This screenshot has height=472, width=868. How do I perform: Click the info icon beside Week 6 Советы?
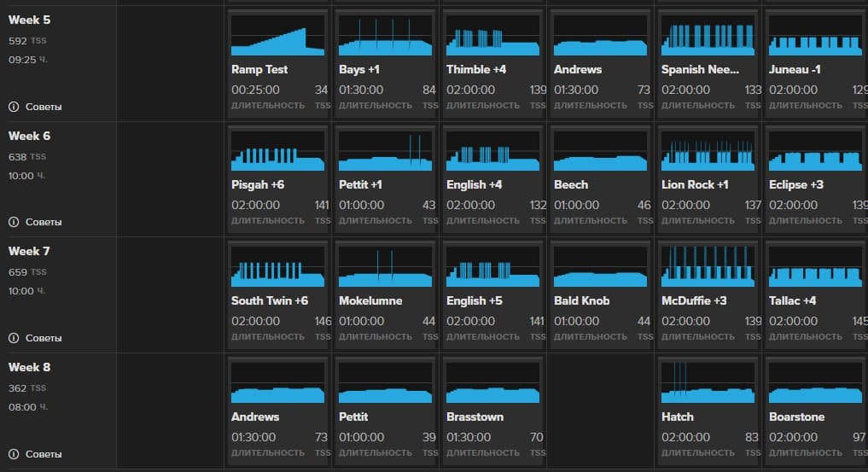click(x=14, y=222)
